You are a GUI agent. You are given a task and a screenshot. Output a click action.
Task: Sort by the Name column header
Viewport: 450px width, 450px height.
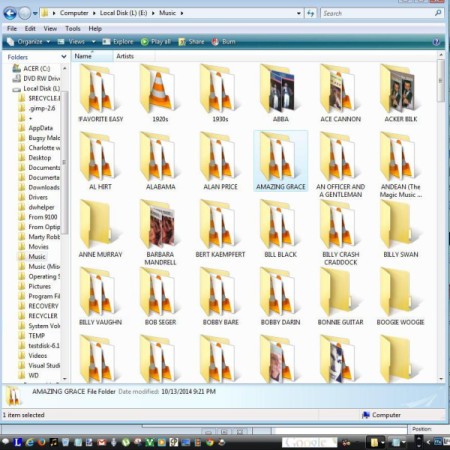pos(92,56)
